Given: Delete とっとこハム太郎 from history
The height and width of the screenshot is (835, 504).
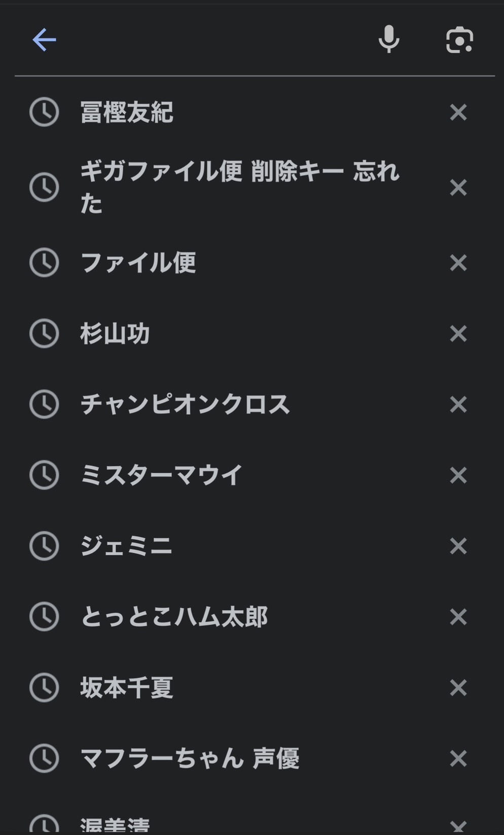Looking at the screenshot, I should click(458, 617).
